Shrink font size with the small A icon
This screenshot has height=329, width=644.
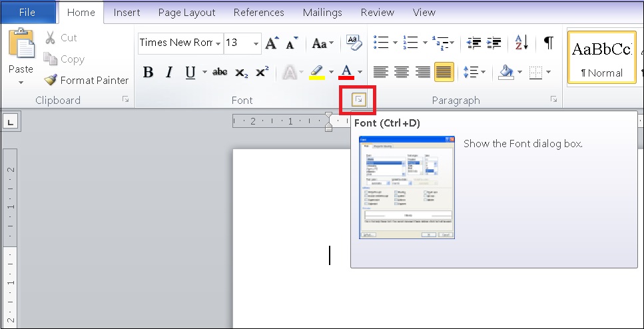tap(292, 43)
